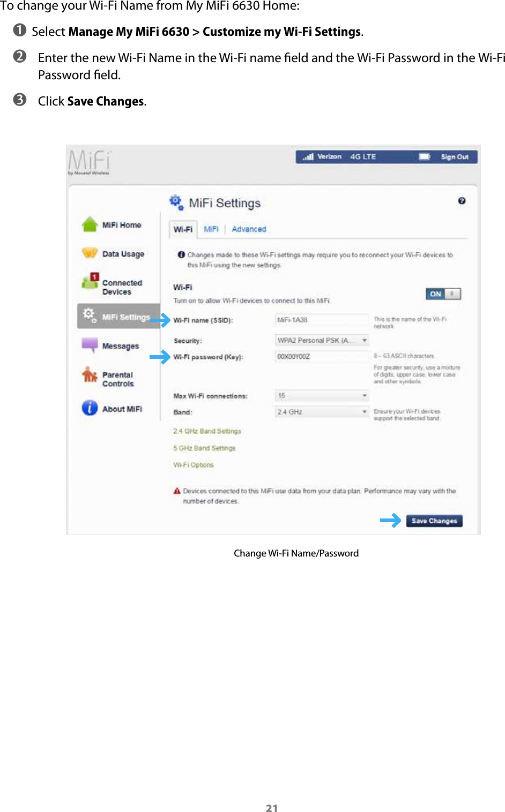Open 5 GHz Band Settings

(x=203, y=448)
